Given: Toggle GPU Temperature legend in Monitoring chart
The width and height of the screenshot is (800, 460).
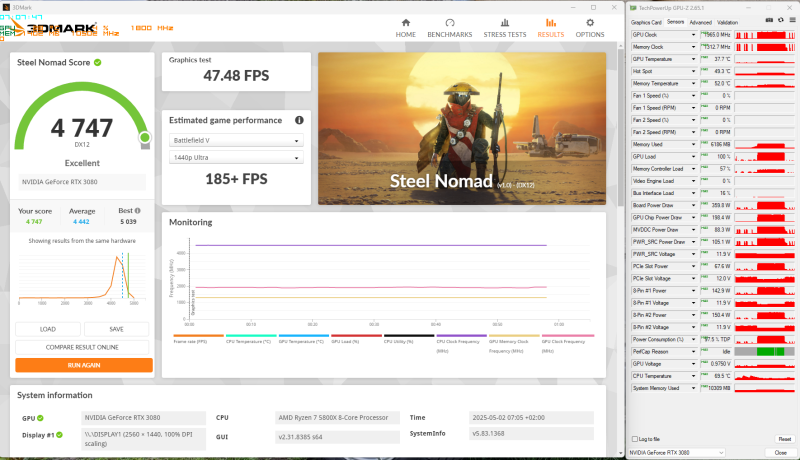Looking at the screenshot, I should 304,339.
